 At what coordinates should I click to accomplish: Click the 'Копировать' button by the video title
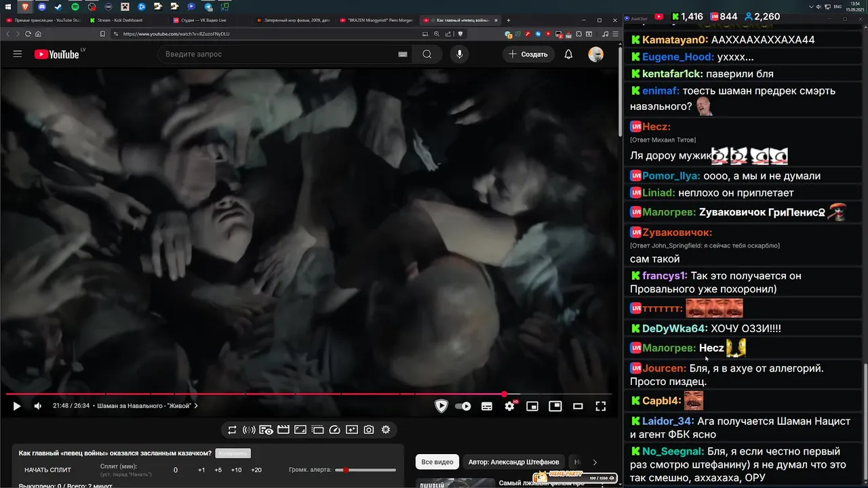click(x=233, y=453)
